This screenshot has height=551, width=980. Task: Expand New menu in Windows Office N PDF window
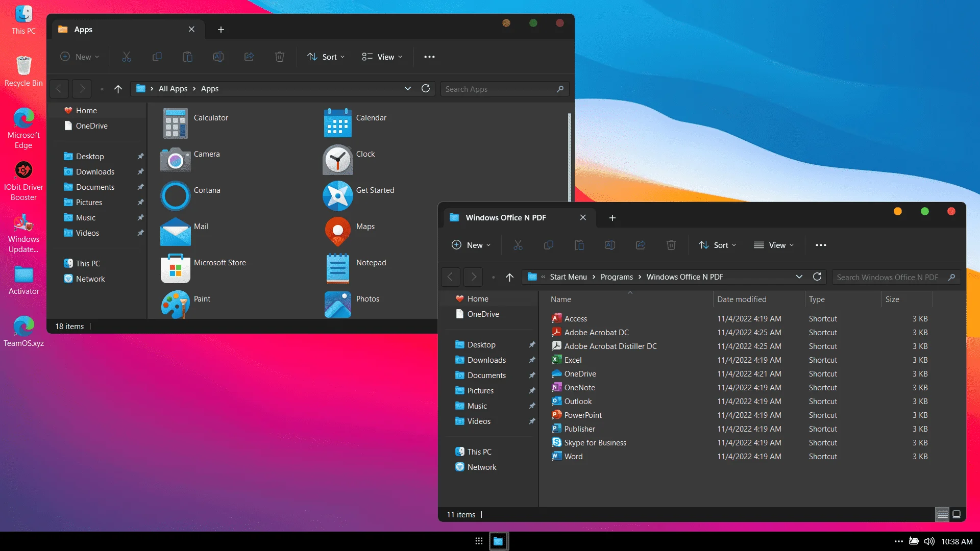pos(471,245)
